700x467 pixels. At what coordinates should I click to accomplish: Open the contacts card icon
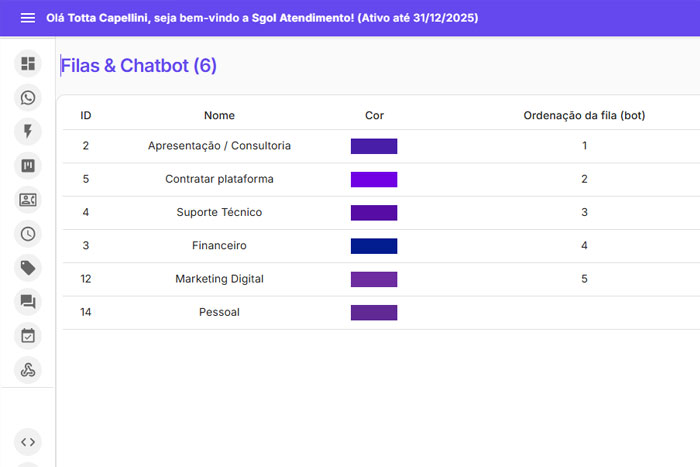[x=28, y=200]
